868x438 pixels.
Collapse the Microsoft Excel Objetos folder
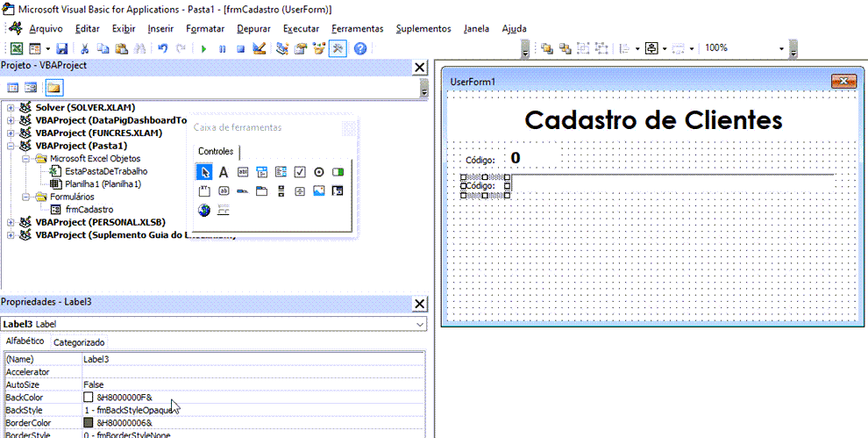(26, 159)
